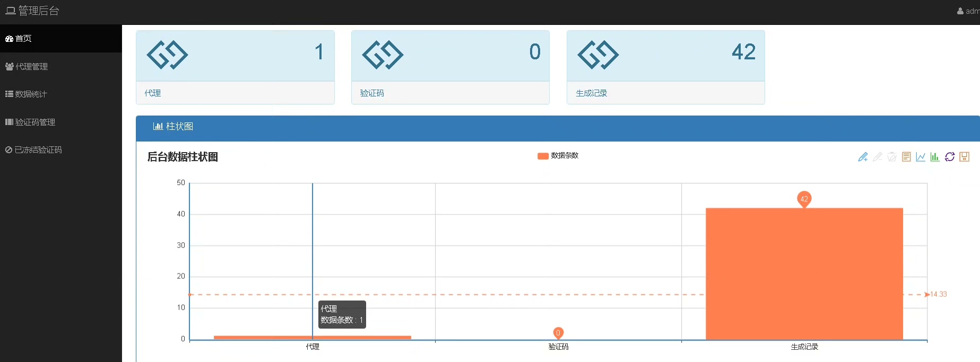
Task: Toggle the 数据条数 legend series
Action: pos(558,156)
